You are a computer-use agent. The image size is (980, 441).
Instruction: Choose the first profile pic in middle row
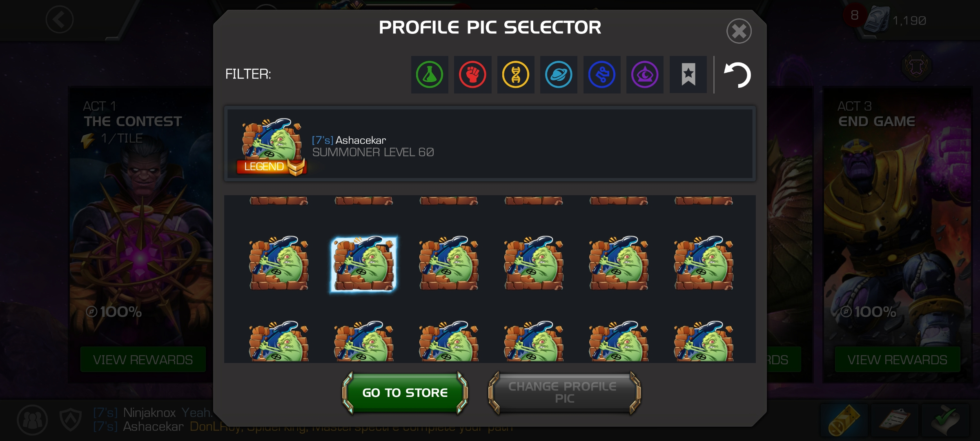pyautogui.click(x=279, y=263)
